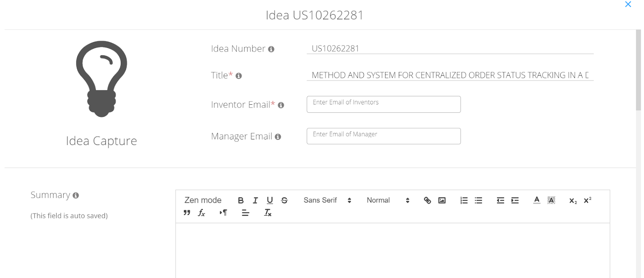The image size is (644, 278).
Task: Click the lightbulb Idea Capture icon
Action: 101,79
